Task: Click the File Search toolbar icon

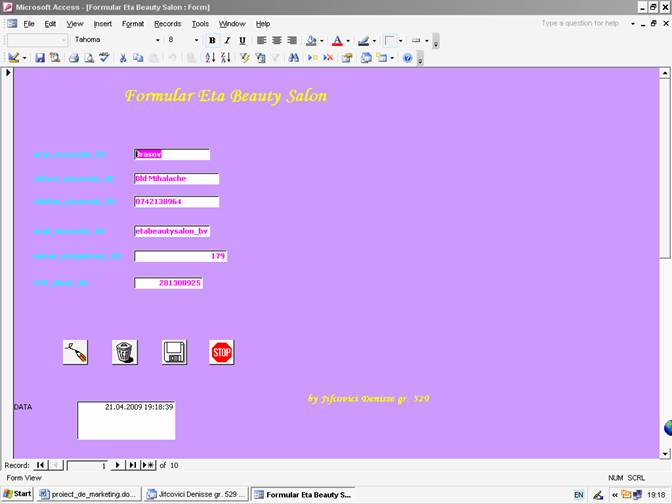Action: point(55,57)
